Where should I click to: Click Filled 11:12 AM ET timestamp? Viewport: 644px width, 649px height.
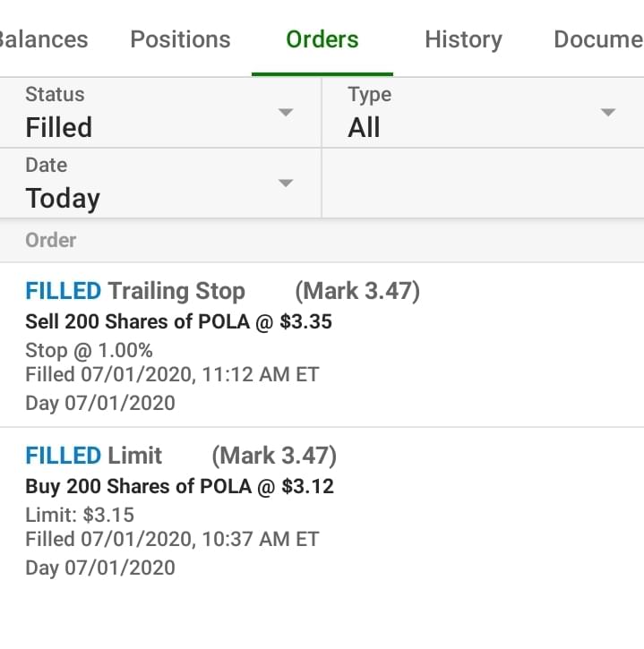coord(172,374)
